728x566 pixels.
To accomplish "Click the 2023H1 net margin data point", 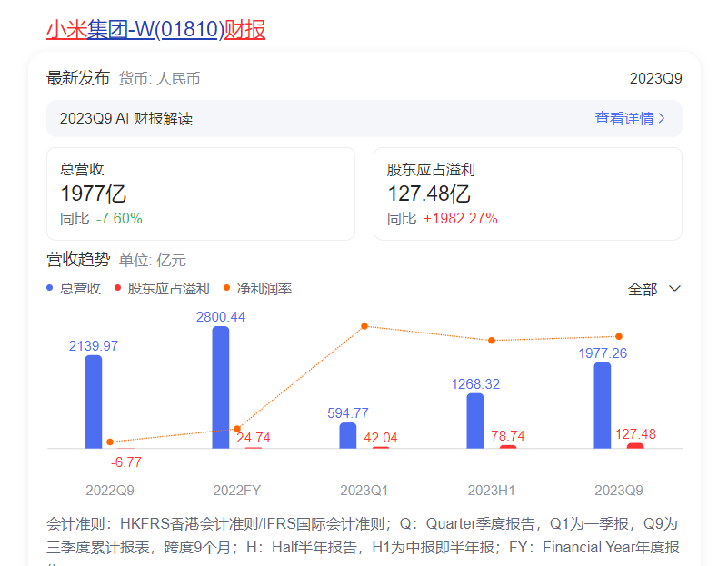I will click(492, 341).
